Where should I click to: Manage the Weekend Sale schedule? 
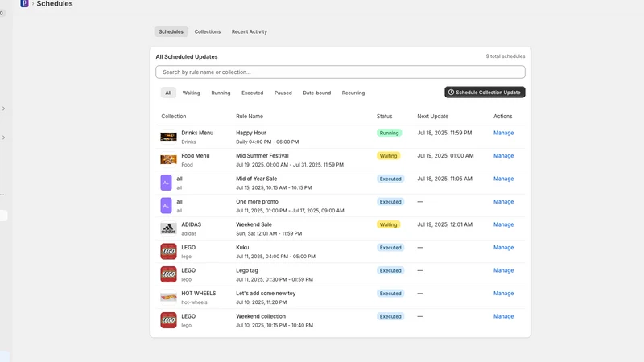pos(504,225)
